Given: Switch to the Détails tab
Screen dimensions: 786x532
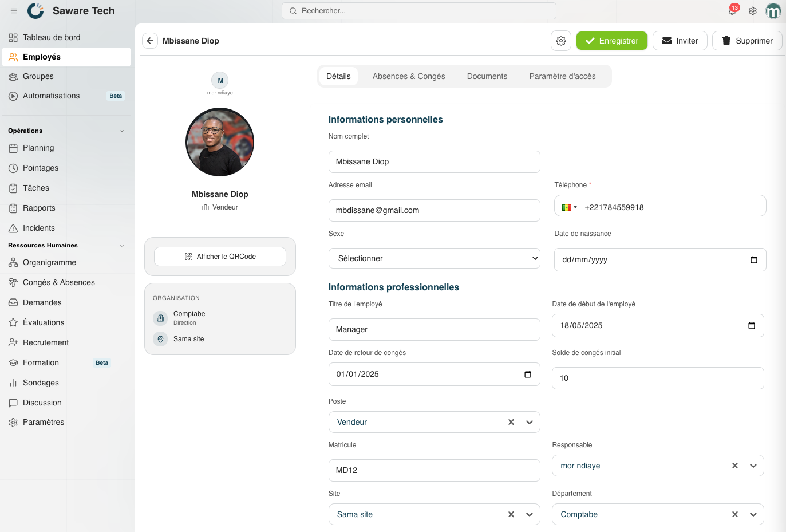Looking at the screenshot, I should (338, 76).
